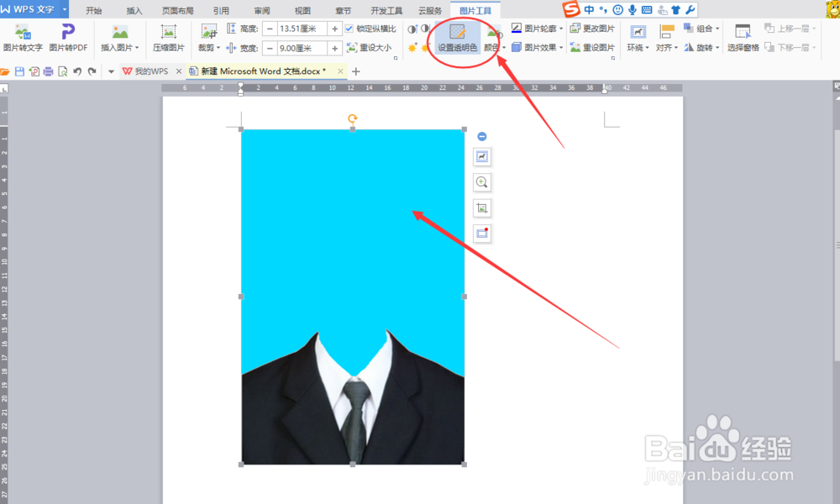This screenshot has height=504, width=840.
Task: Switch to the 开发工具 ribbon tab
Action: pyautogui.click(x=386, y=11)
